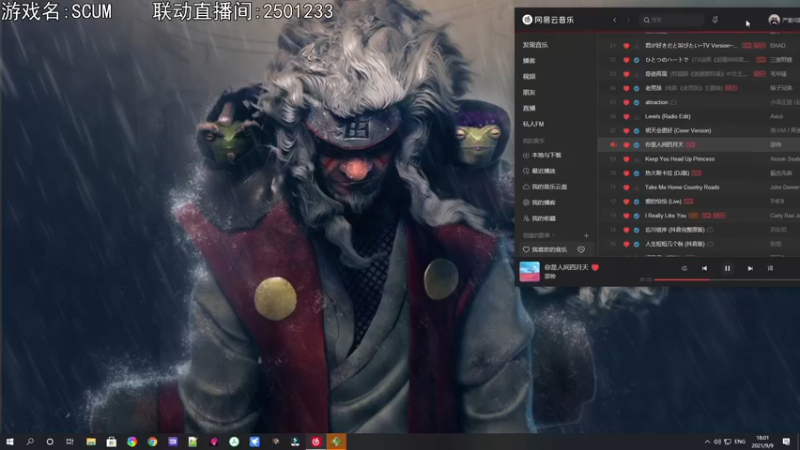Unlike track 04 老男孩

[x=626, y=88]
